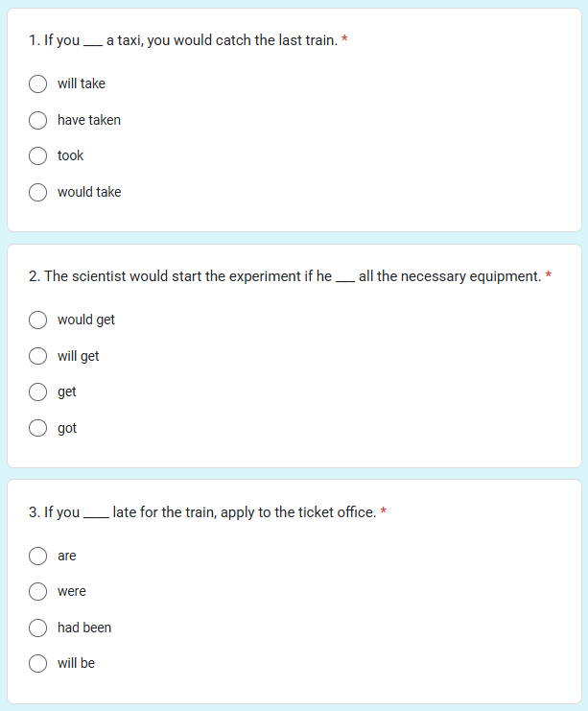
Task: Click the question 2 scientist sentence text
Action: point(285,276)
